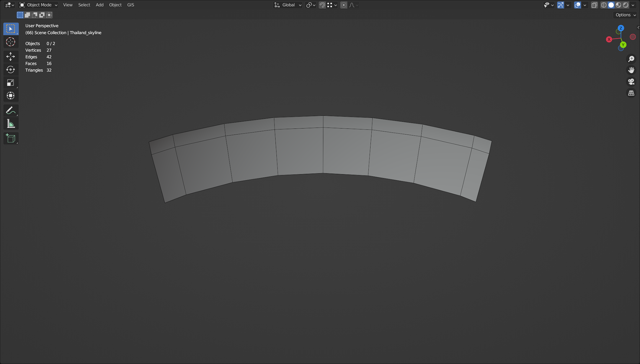Choose the Annotate pencil tool

(11, 110)
